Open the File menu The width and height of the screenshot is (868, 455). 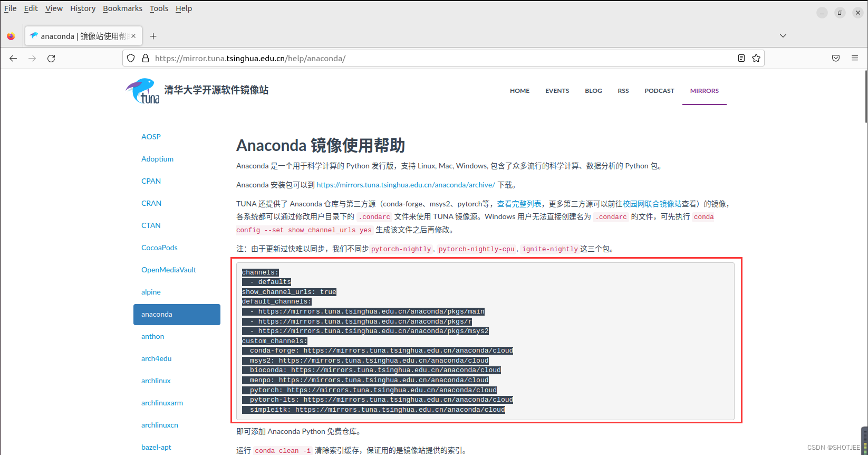tap(11, 8)
